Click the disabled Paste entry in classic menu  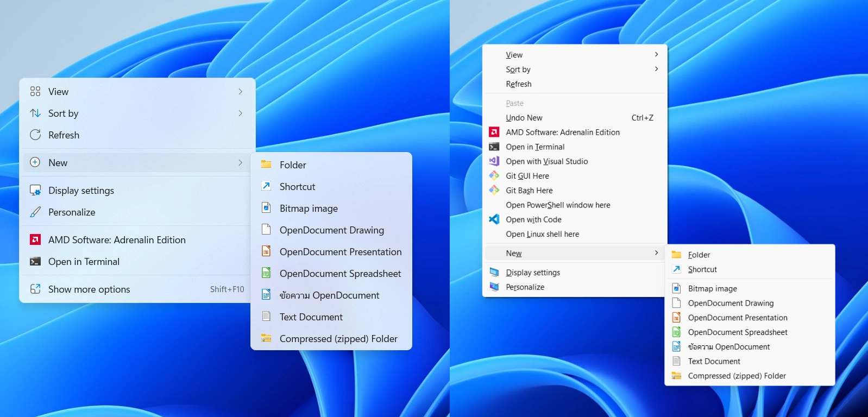pyautogui.click(x=575, y=103)
